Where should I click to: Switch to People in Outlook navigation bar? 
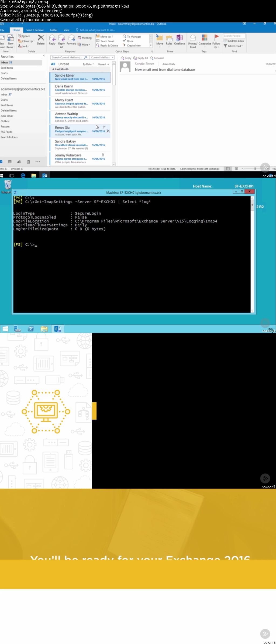(19, 162)
